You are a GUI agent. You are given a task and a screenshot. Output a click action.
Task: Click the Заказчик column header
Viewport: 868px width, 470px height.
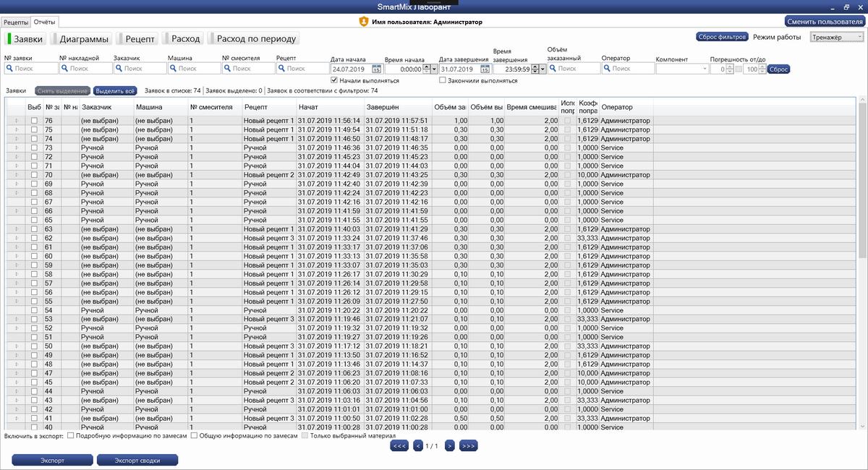point(106,107)
